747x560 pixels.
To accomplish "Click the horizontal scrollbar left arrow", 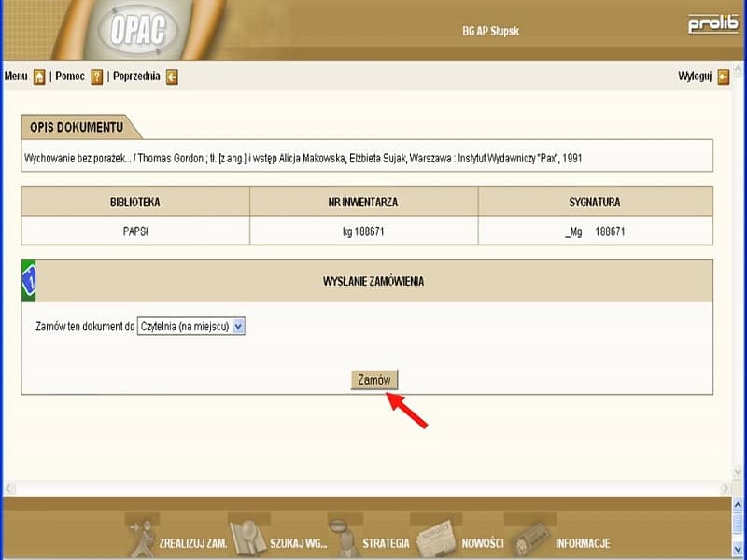I will coord(10,489).
